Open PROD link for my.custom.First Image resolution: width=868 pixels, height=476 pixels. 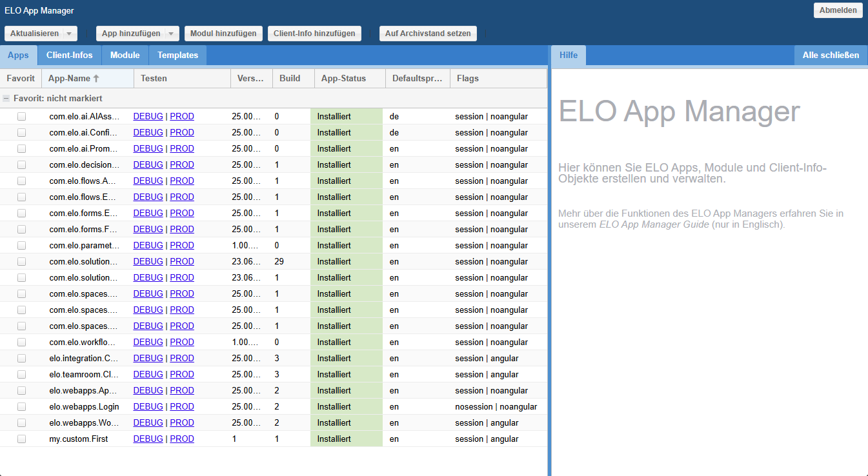point(182,439)
